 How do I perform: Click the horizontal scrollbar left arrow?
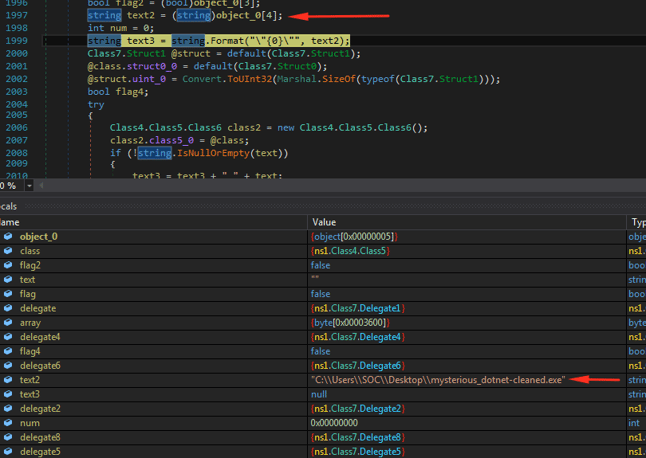coord(41,186)
